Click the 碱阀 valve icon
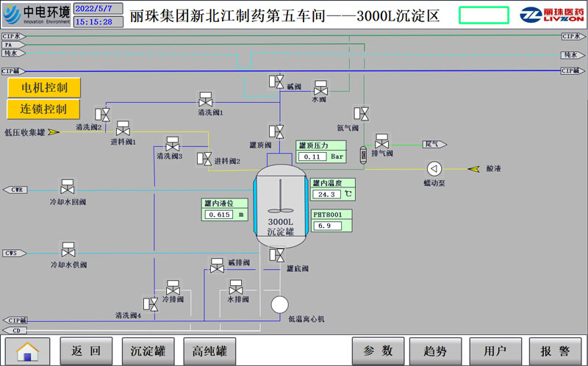 [277, 82]
